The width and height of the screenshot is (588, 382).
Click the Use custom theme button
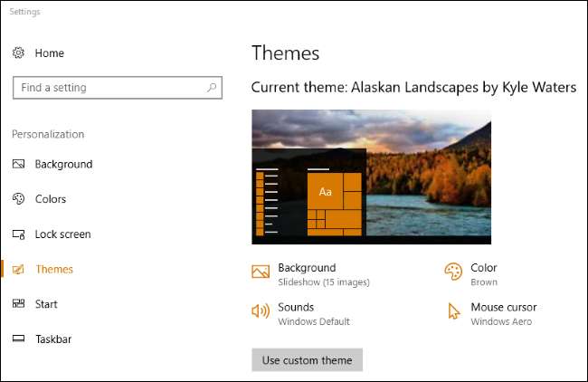click(308, 360)
